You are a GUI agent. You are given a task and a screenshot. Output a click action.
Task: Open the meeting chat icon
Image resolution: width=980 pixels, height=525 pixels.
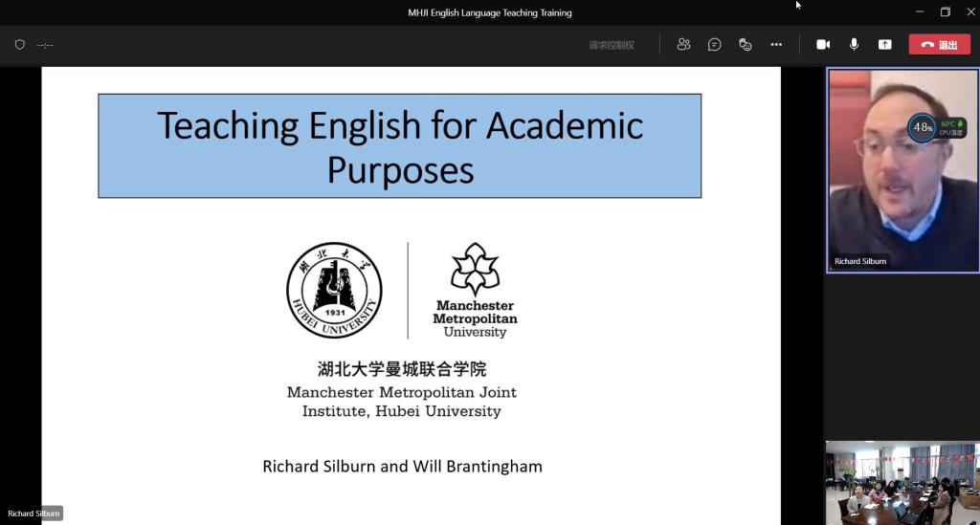pyautogui.click(x=714, y=44)
